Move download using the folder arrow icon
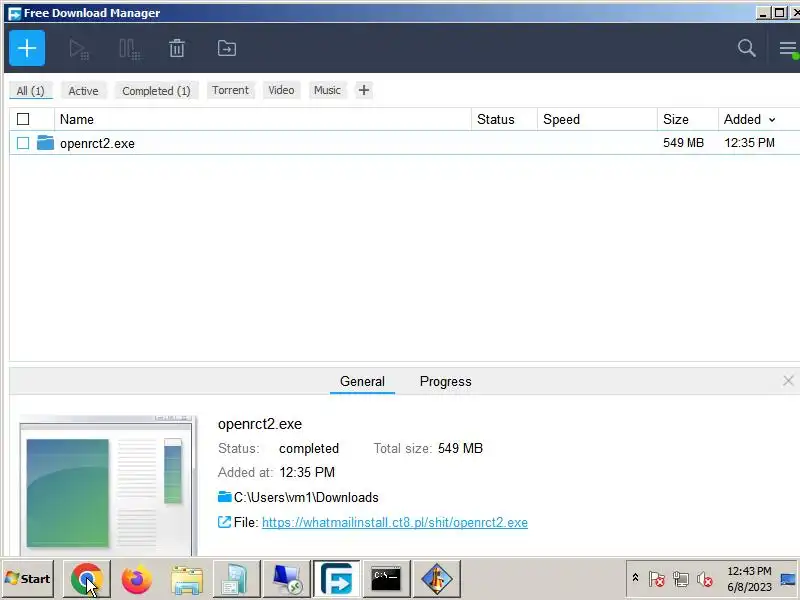Screen dimensions: 800x600 (x=227, y=48)
